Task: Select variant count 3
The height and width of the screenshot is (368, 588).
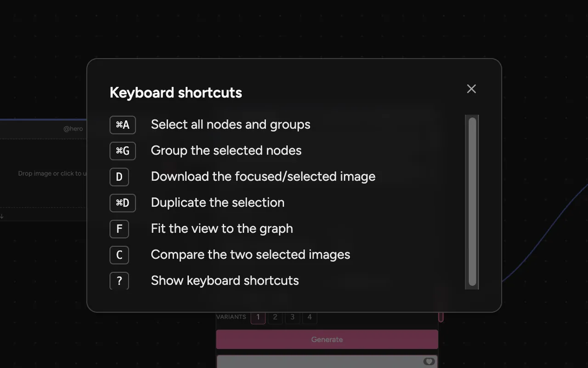Action: pyautogui.click(x=292, y=317)
